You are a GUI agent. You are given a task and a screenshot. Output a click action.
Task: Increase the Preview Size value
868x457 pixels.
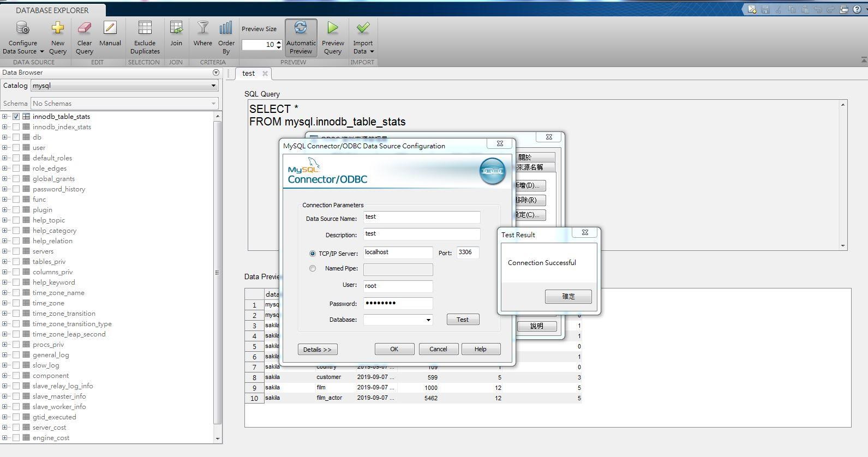279,42
